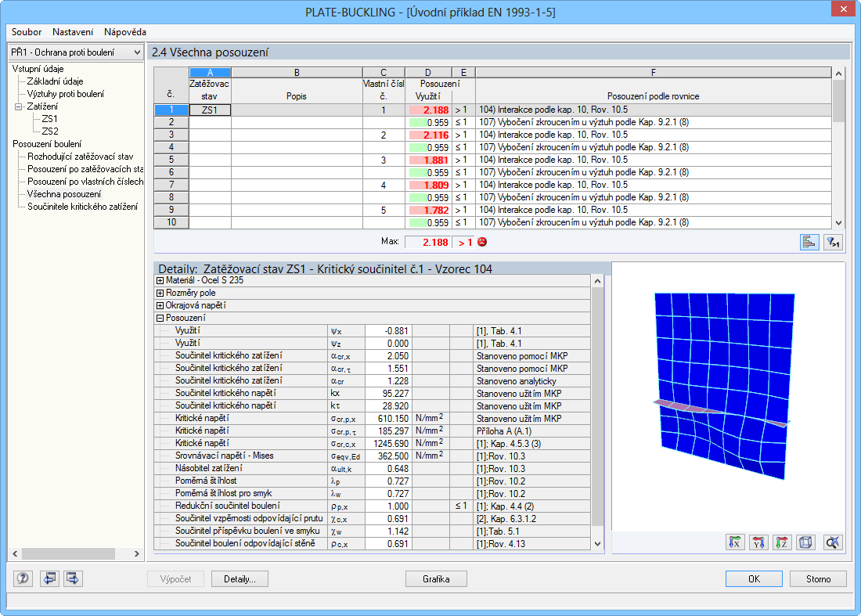861x616 pixels.
Task: Click the Srovnávací napětí - Mises row
Action: [x=373, y=456]
